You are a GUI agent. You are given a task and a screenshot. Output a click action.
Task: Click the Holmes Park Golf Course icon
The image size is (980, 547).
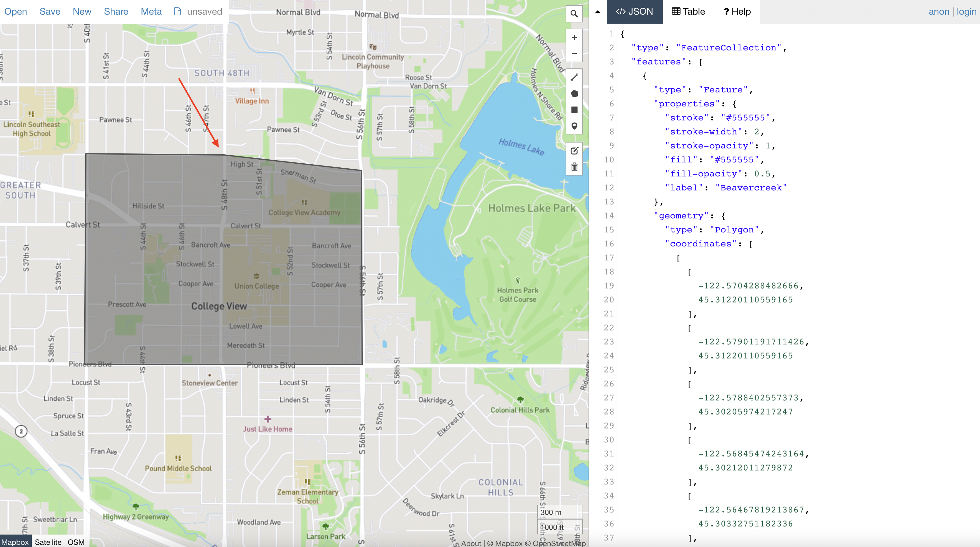[x=517, y=281]
